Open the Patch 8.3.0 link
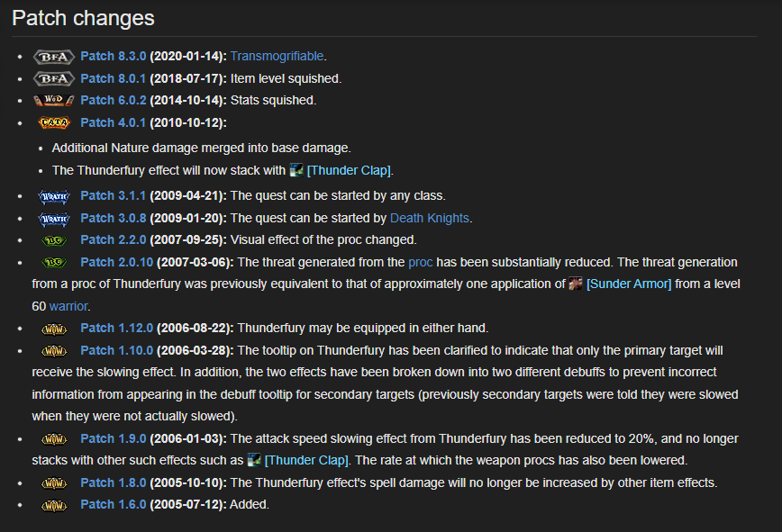 tap(113, 57)
